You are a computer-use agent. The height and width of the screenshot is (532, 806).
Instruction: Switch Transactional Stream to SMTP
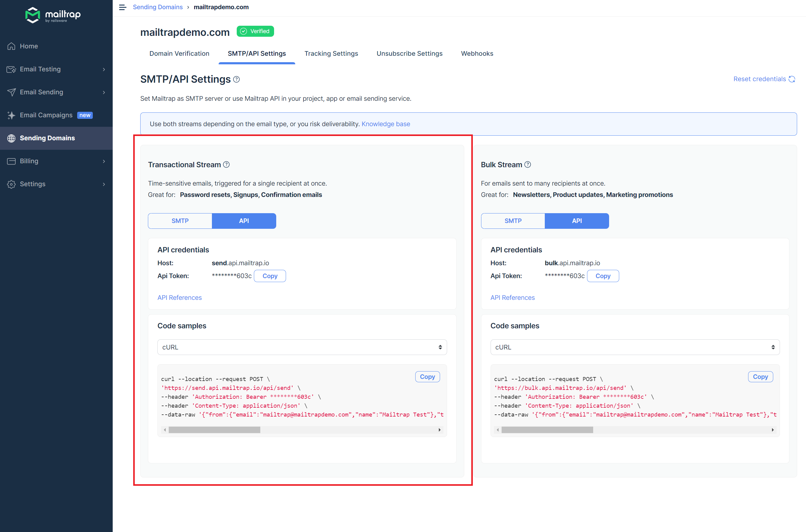tap(180, 221)
